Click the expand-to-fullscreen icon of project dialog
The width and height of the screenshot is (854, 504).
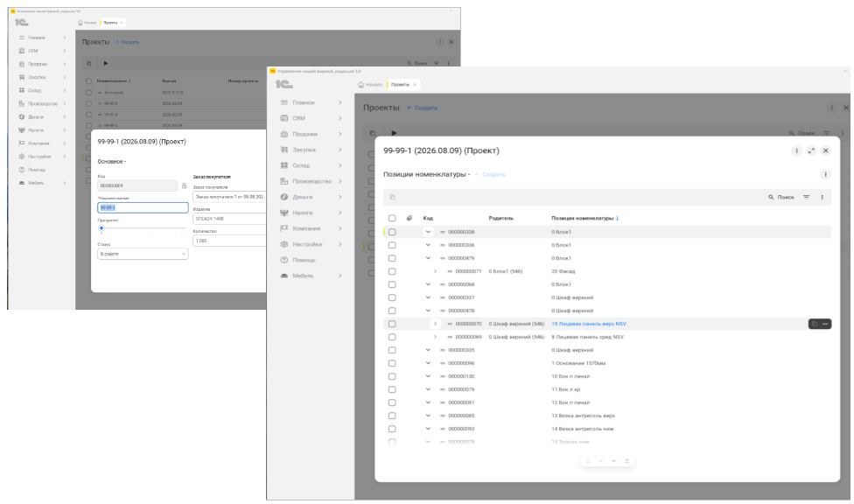click(811, 150)
